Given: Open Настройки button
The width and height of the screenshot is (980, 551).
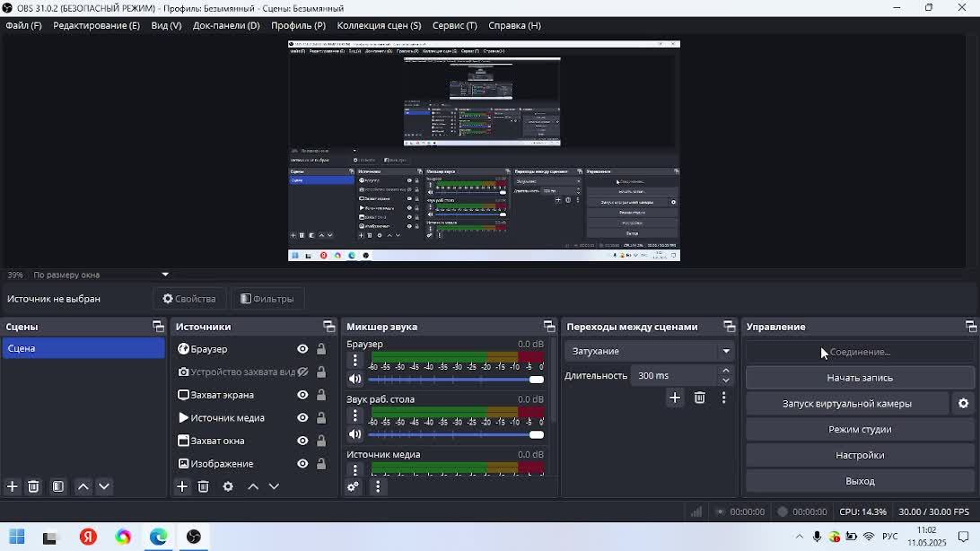Looking at the screenshot, I should (860, 455).
